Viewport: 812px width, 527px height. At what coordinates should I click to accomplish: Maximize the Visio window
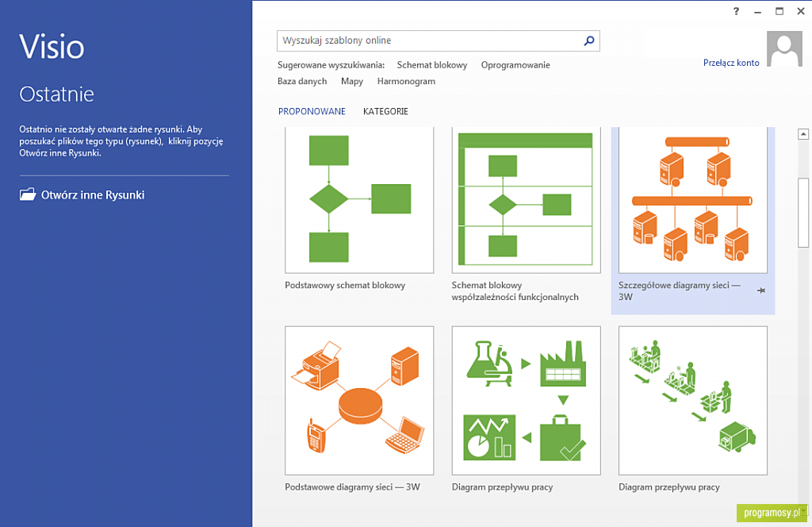click(x=779, y=11)
